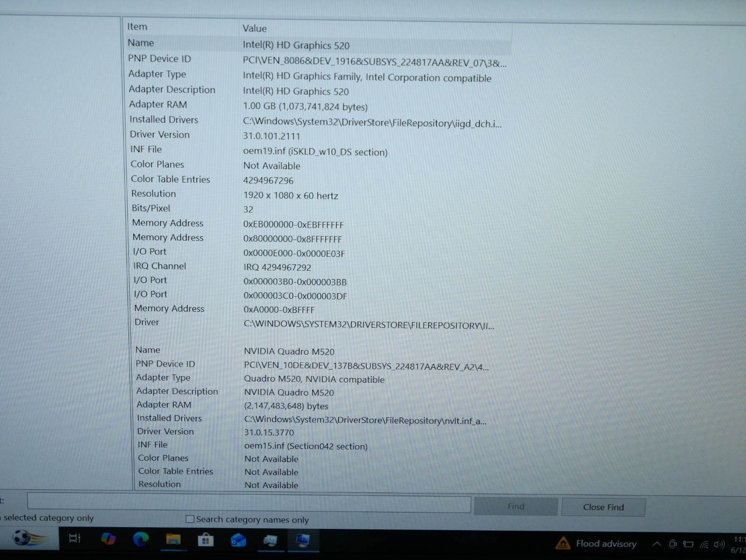Open File Explorer from the taskbar
The width and height of the screenshot is (746, 560).
173,539
